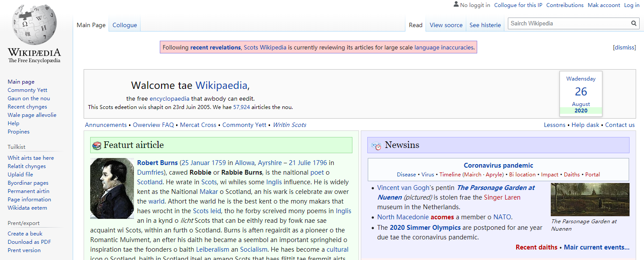Open Relatit chynges link
644x260 pixels.
point(27,166)
